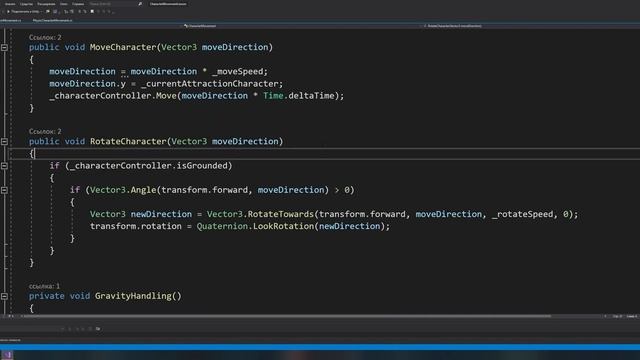Switch to the CharacterMovement.cs editor tab
Viewport: 640px width, 360px height.
click(11, 20)
